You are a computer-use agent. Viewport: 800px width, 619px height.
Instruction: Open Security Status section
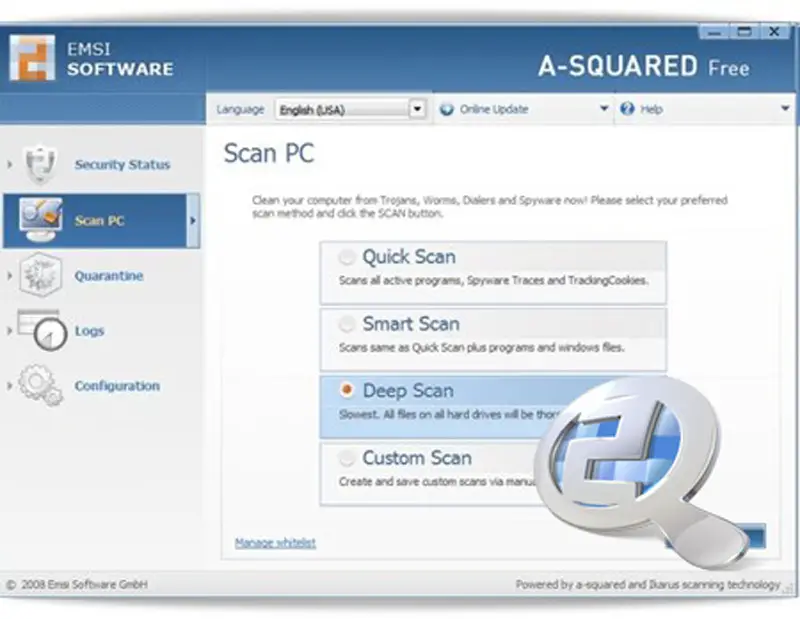pyautogui.click(x=122, y=164)
